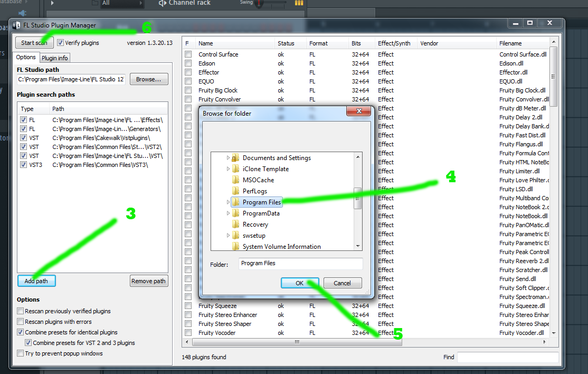Confirm folder selection with OK

300,283
